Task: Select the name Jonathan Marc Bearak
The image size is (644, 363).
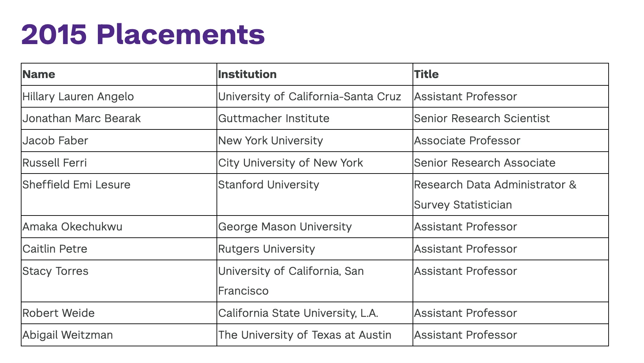Action: tap(82, 118)
